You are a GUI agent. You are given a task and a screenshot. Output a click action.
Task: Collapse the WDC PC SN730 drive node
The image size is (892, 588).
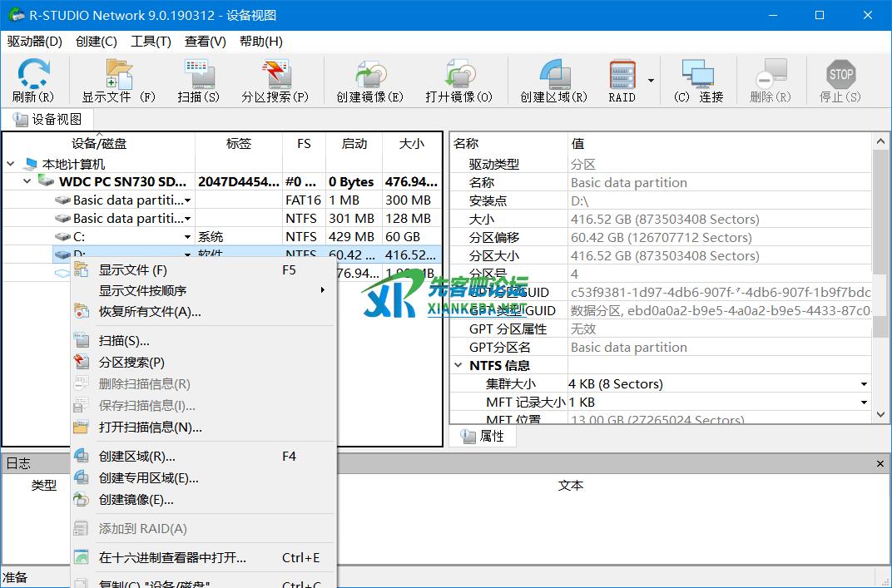(27, 181)
